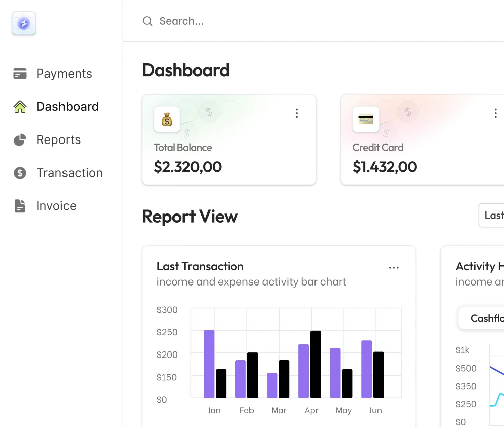Go to Payments in the sidebar
Image resolution: width=504 pixels, height=427 pixels.
[64, 74]
